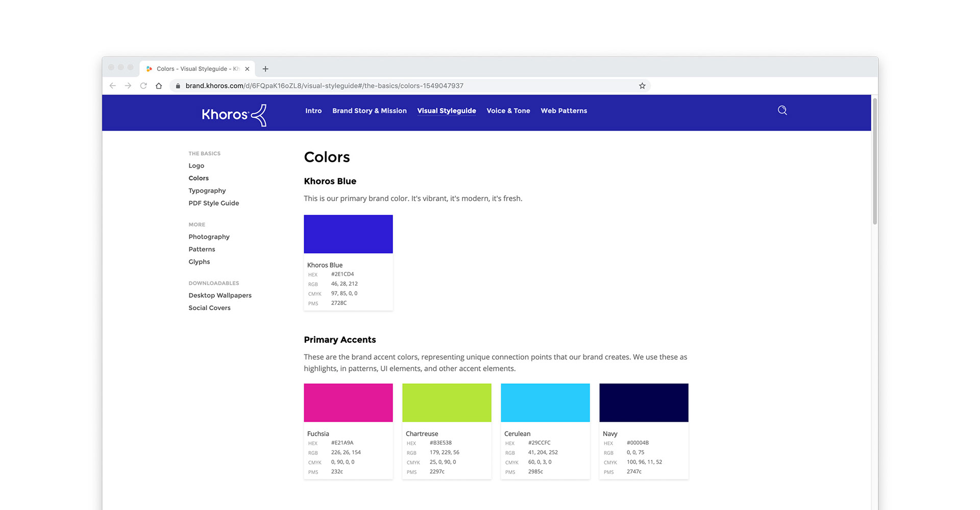Click the Khoros Blue color swatch
This screenshot has width=980, height=510.
[348, 234]
